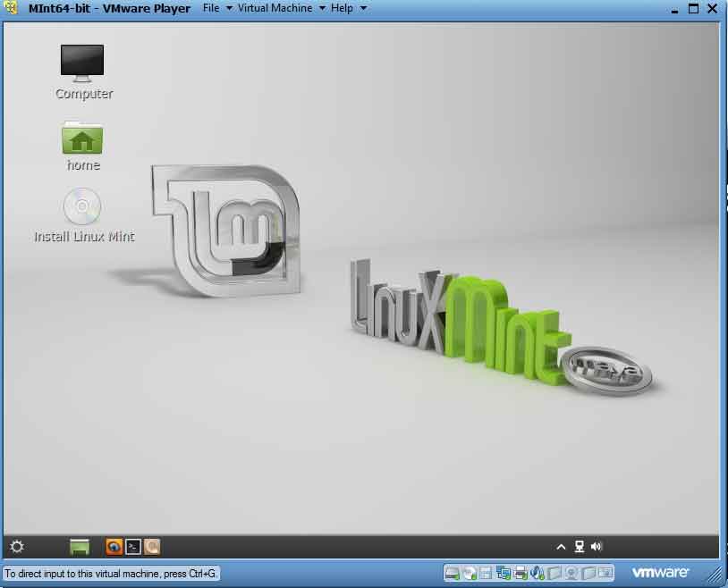Click the VMware floppy drive device icon
The image size is (728, 588).
[486, 573]
